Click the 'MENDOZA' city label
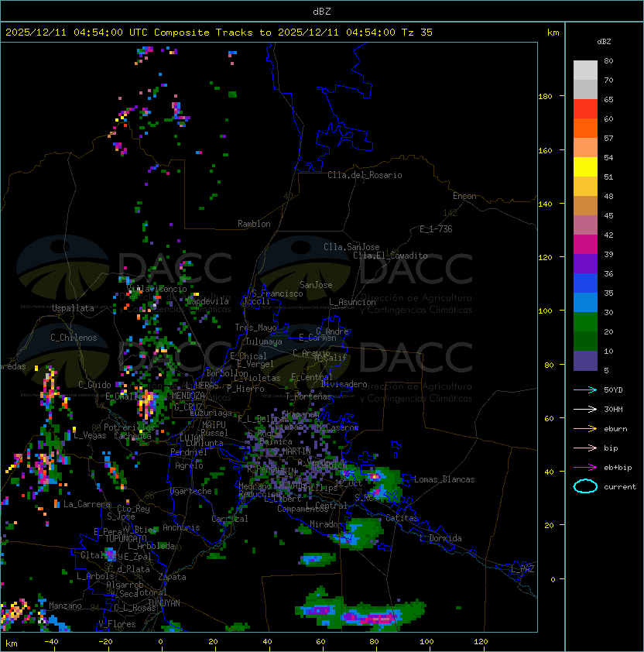The height and width of the screenshot is (652, 644). point(188,396)
